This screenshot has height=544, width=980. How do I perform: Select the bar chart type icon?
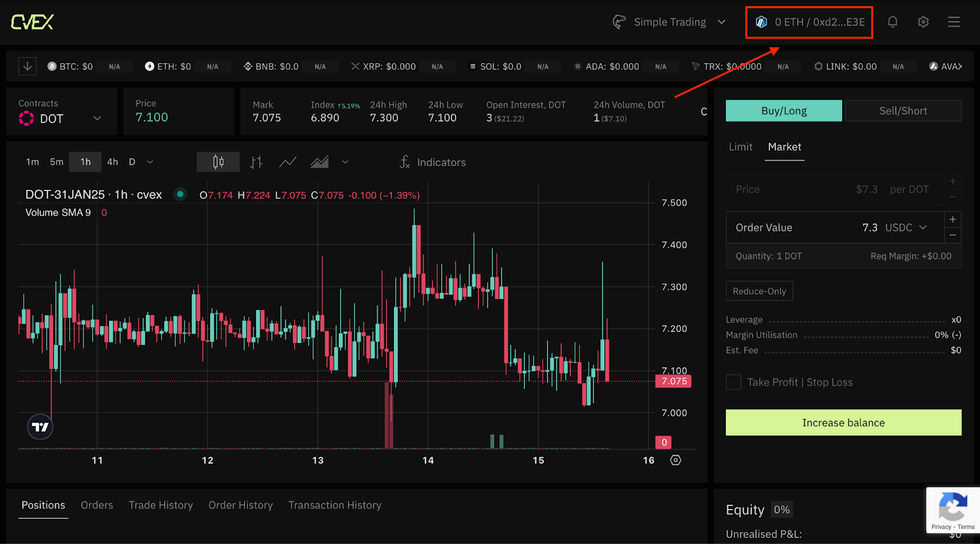click(256, 162)
